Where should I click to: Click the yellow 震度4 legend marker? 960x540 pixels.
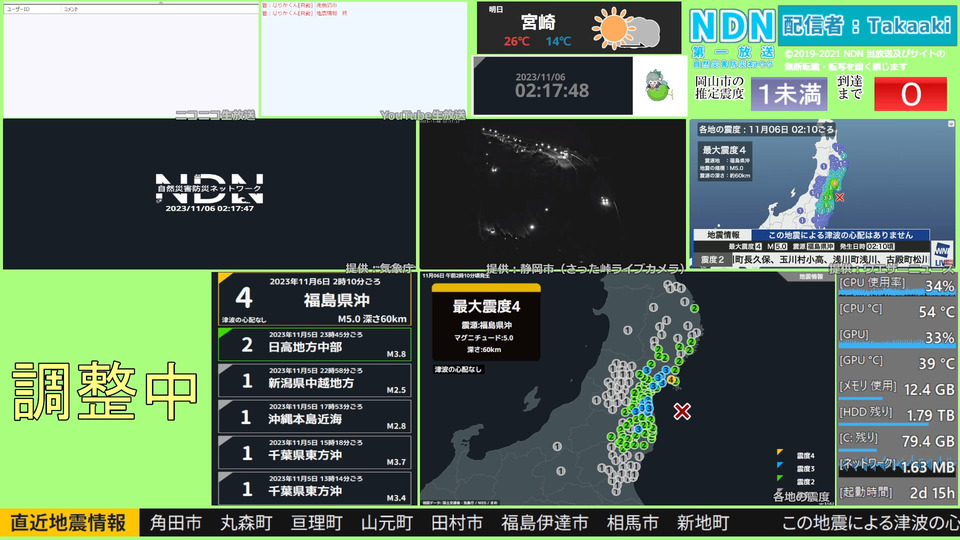coord(779,453)
